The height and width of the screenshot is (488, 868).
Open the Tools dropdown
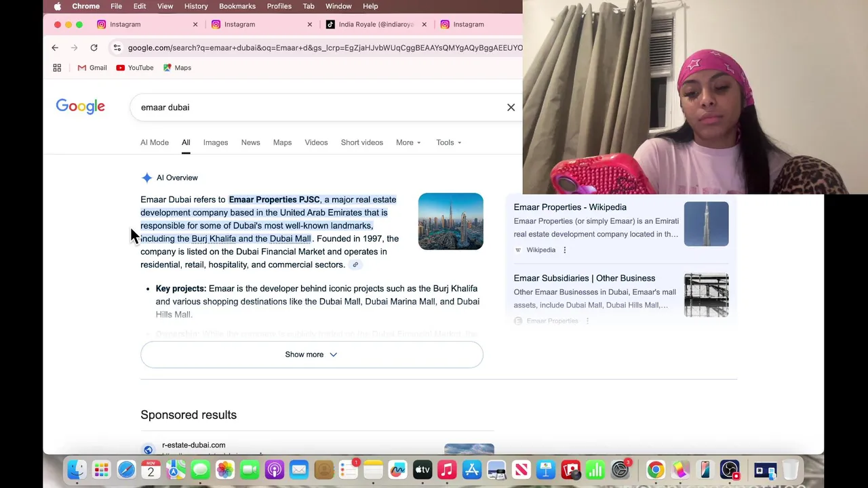448,142
